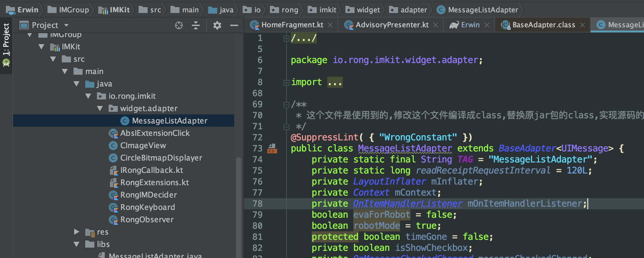Viewport: 644px width, 258px height.
Task: Click Project panel vertical scrollbar
Action: point(238,208)
